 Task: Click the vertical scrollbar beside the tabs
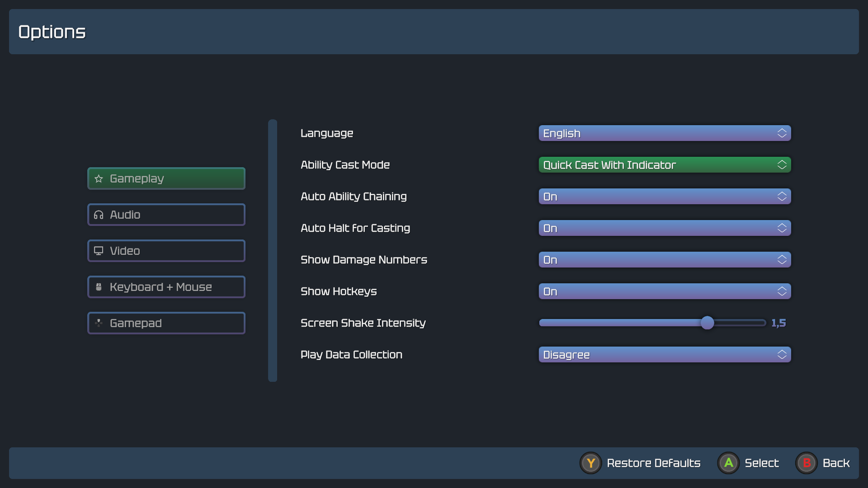coord(273,250)
